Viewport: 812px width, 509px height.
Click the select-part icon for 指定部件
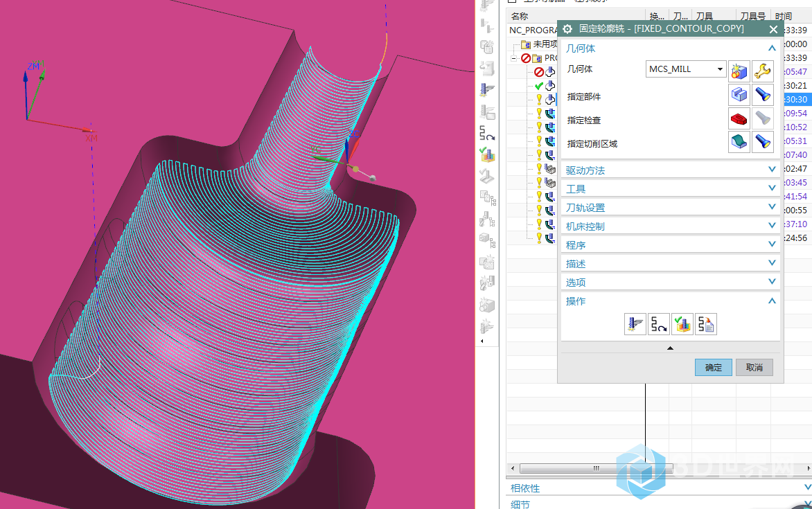tap(739, 95)
